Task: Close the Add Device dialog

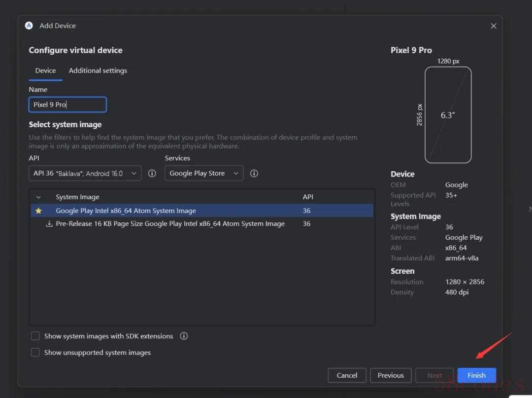Action: click(x=493, y=26)
